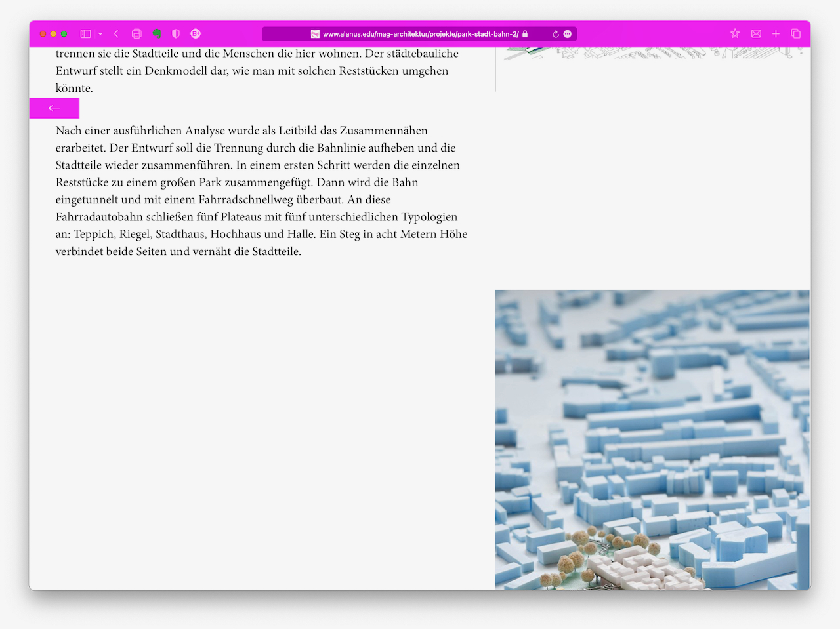Open the page options ellipsis menu
This screenshot has height=629, width=840.
[x=568, y=34]
